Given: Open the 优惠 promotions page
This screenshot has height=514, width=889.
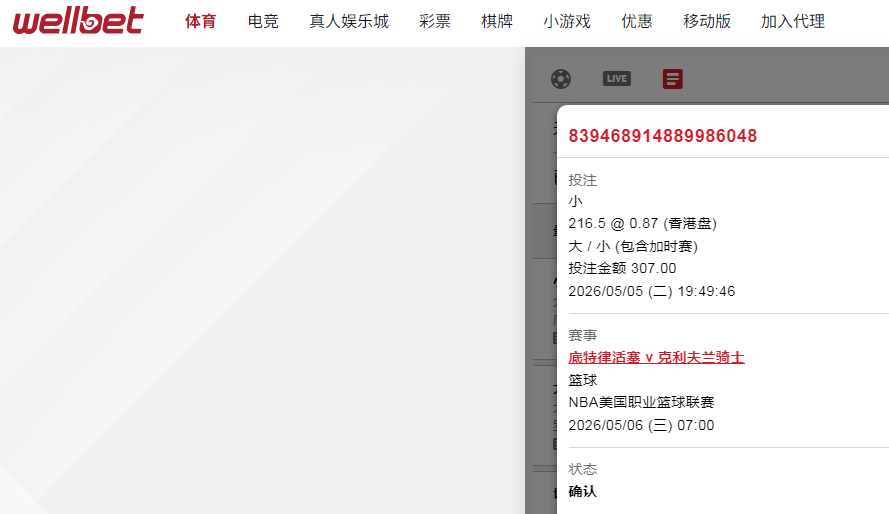Looking at the screenshot, I should click(x=637, y=22).
